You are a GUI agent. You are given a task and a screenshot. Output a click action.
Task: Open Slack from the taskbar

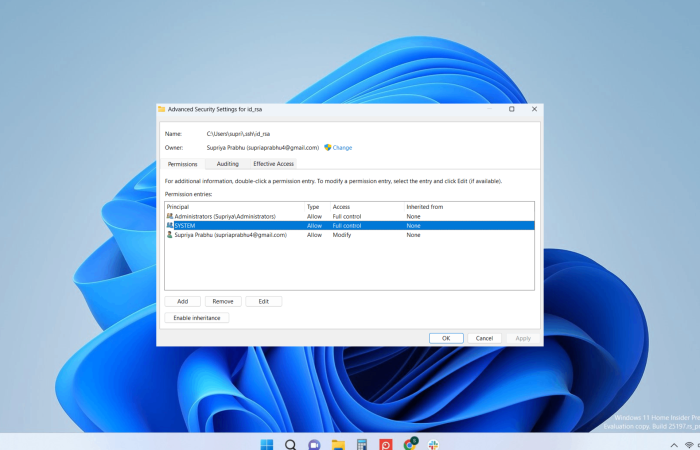click(433, 445)
